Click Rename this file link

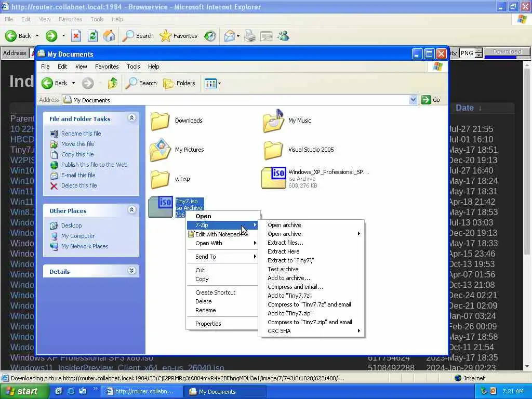click(81, 134)
